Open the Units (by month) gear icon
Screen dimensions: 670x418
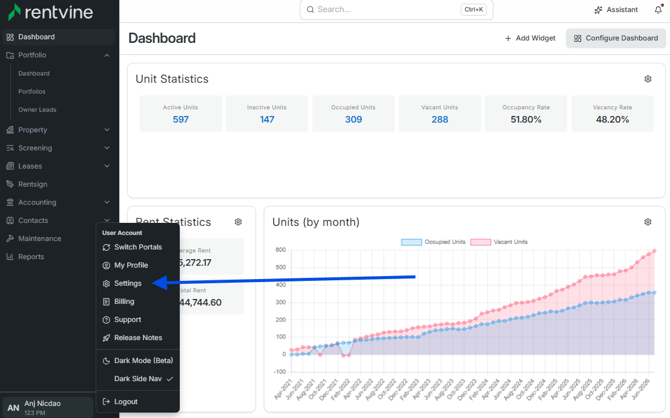tap(648, 222)
